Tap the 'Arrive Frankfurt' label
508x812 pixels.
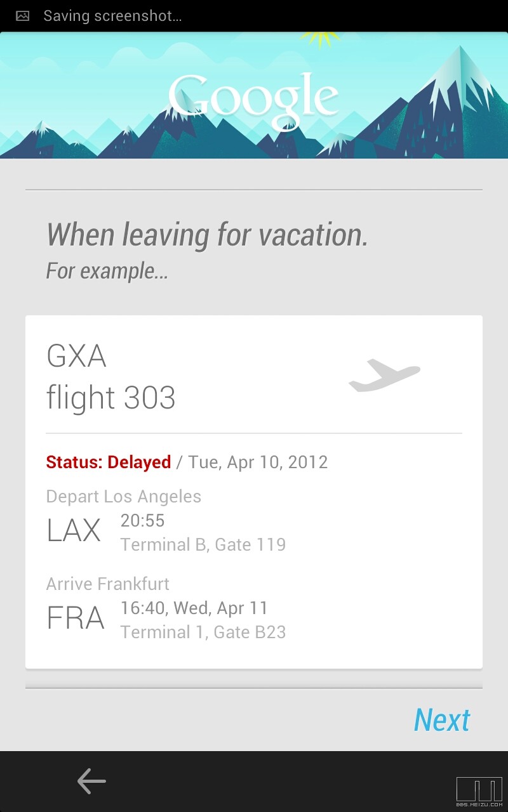click(x=108, y=584)
